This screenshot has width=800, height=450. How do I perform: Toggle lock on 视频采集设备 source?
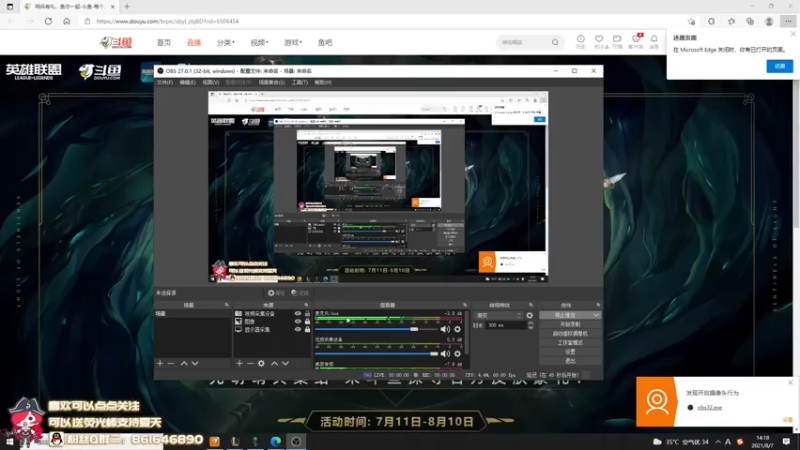pyautogui.click(x=307, y=314)
